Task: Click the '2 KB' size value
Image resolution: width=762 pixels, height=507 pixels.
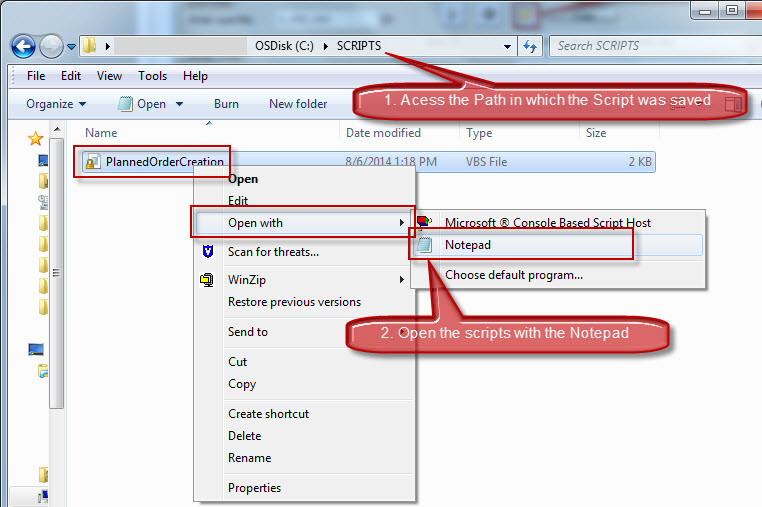Action: [640, 162]
